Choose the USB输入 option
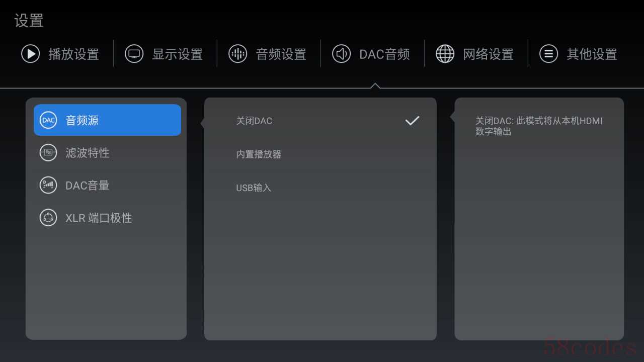Image resolution: width=644 pixels, height=362 pixels. coord(320,188)
